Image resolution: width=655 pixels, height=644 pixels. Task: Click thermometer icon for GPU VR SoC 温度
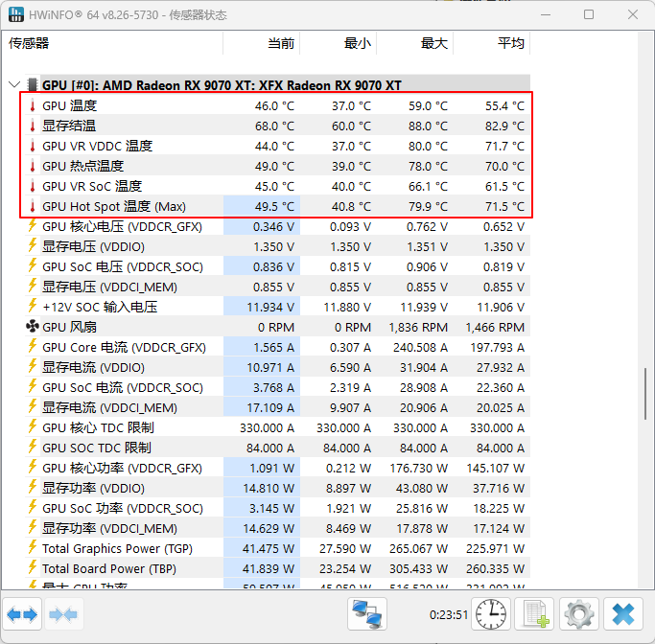pos(33,186)
